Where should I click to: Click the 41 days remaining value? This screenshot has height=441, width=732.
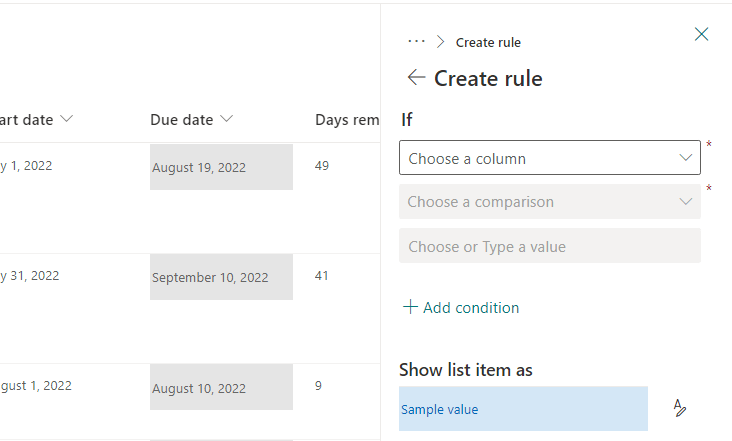[x=321, y=276]
